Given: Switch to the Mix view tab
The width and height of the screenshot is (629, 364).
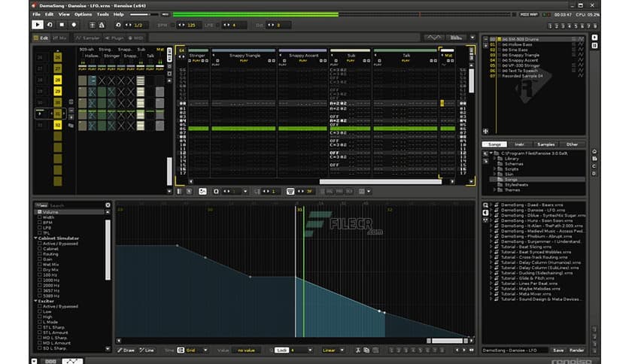Looking at the screenshot, I should click(x=59, y=38).
